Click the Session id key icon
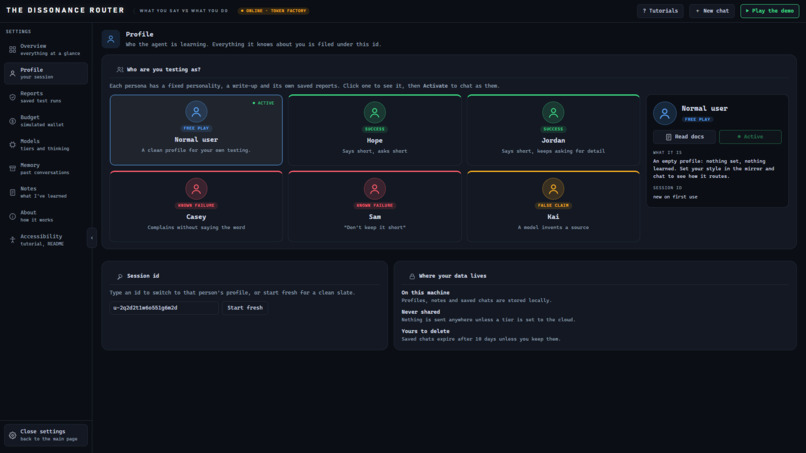806x453 pixels. pos(119,276)
